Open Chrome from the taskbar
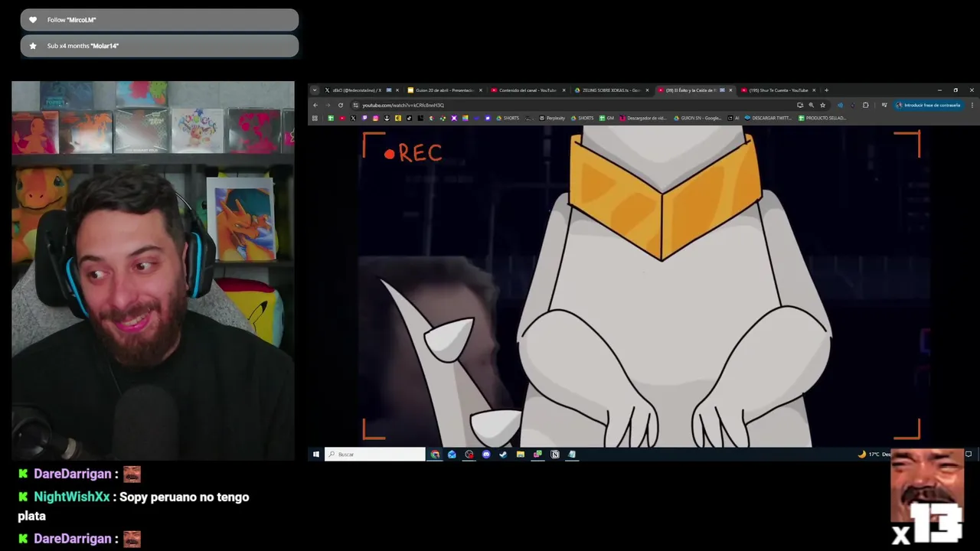This screenshot has height=551, width=980. [x=435, y=455]
